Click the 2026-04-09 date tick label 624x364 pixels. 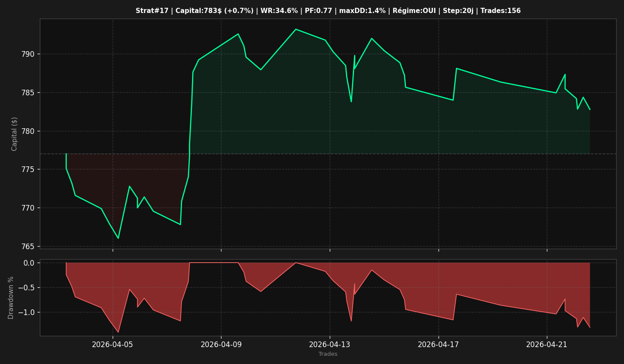[221, 344]
